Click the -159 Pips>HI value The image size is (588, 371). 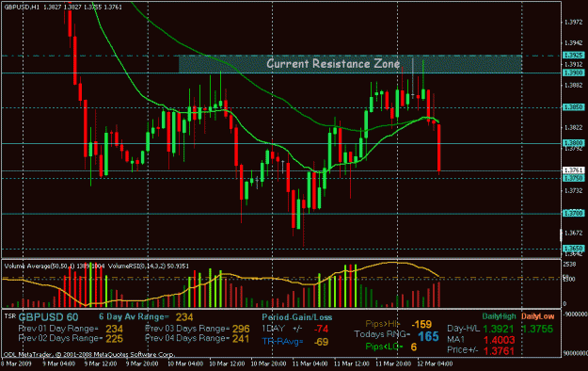[x=421, y=324]
